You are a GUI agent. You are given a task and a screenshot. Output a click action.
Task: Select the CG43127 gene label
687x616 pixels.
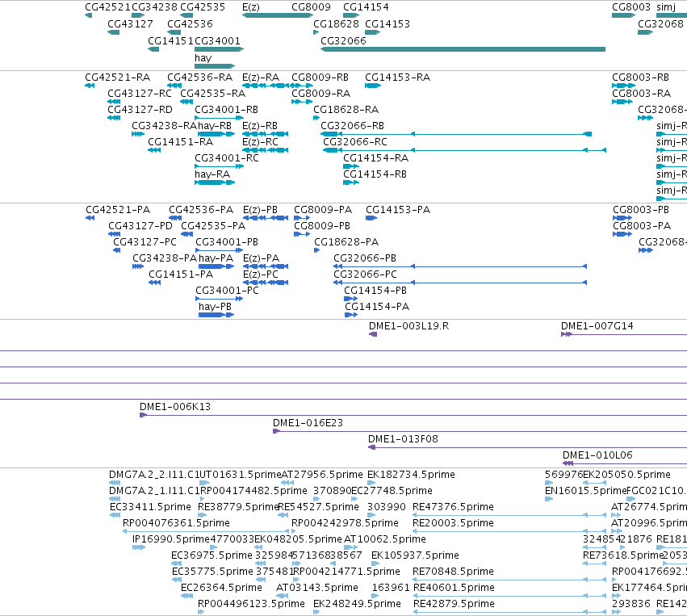pos(130,23)
